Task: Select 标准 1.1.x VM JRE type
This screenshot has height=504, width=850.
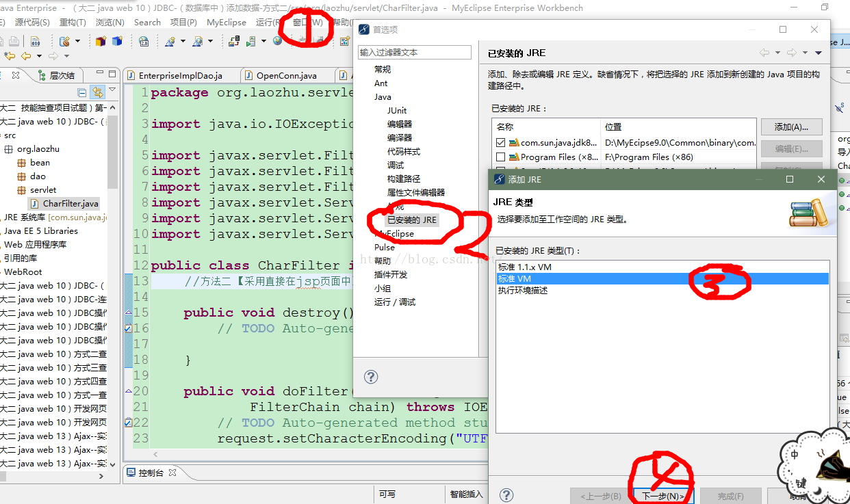Action: [662, 267]
